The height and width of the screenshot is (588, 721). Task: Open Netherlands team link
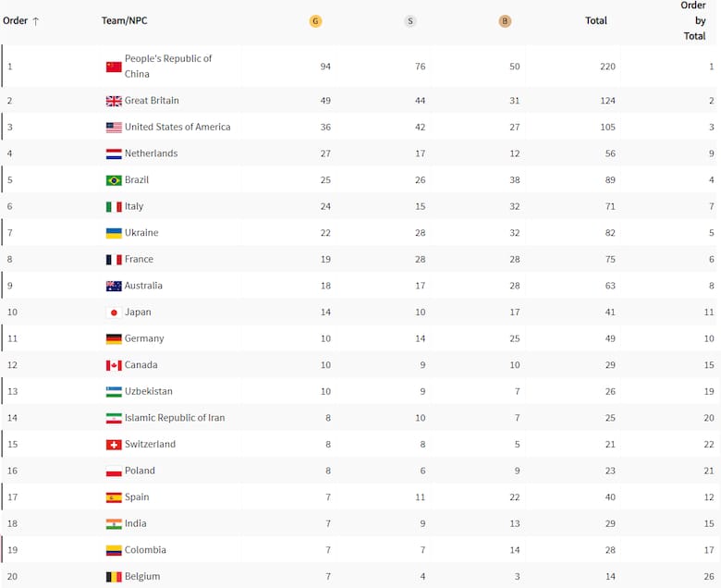(151, 153)
